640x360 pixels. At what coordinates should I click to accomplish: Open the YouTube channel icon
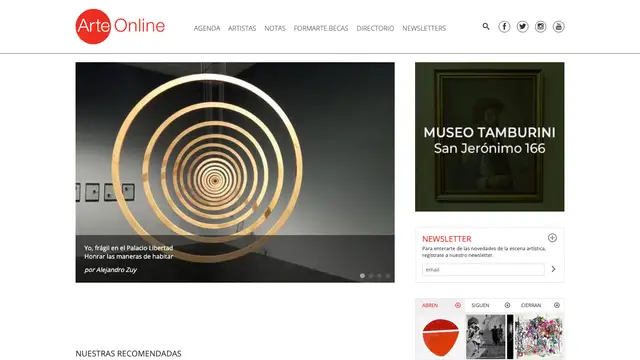coord(558,27)
